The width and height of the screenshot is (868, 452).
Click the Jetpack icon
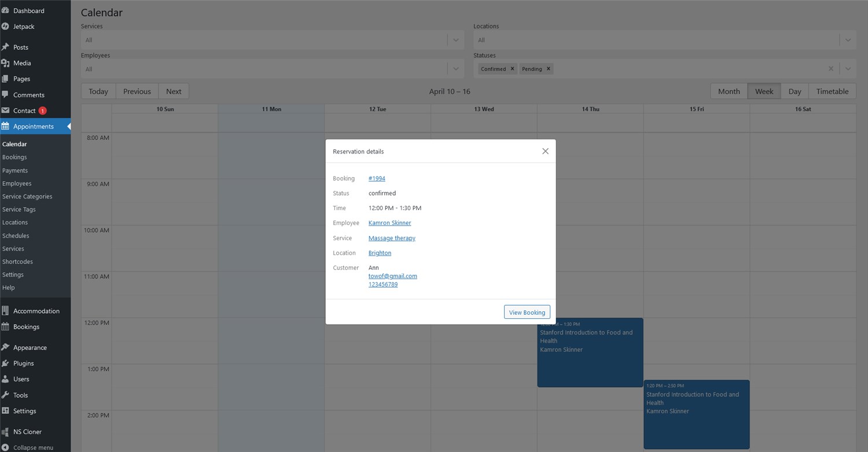(x=5, y=26)
